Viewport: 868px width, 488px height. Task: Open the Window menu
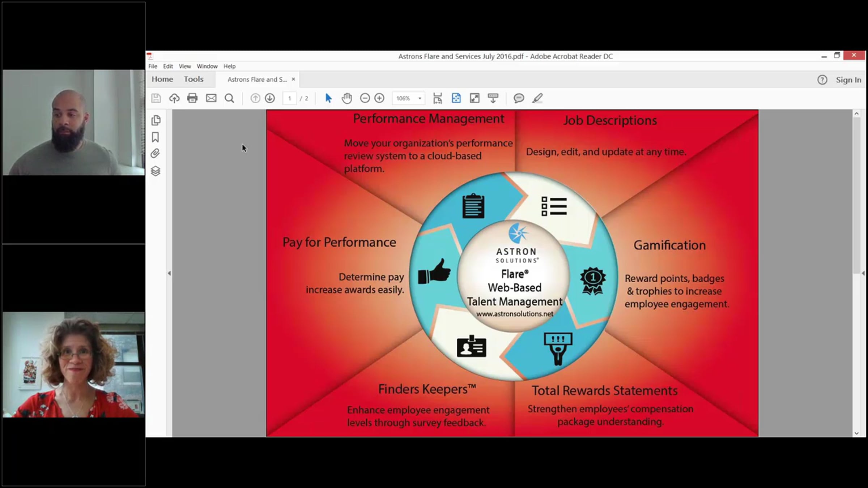pos(207,67)
